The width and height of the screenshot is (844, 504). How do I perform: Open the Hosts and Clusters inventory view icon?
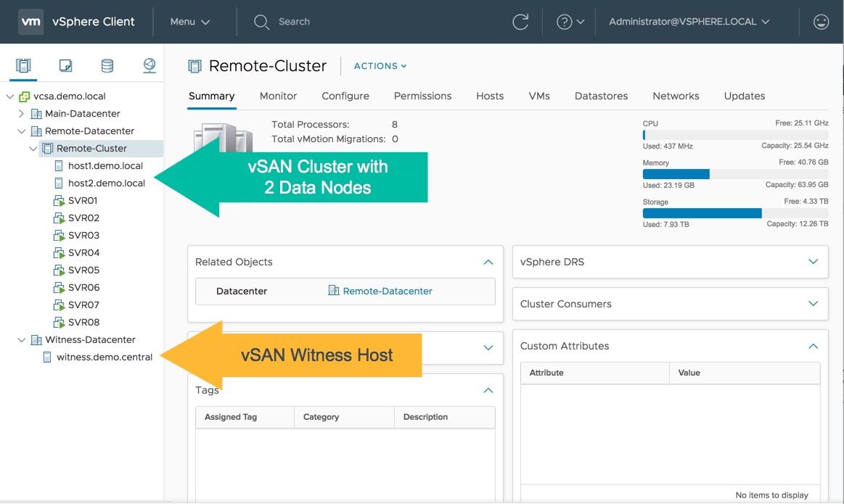click(x=23, y=66)
